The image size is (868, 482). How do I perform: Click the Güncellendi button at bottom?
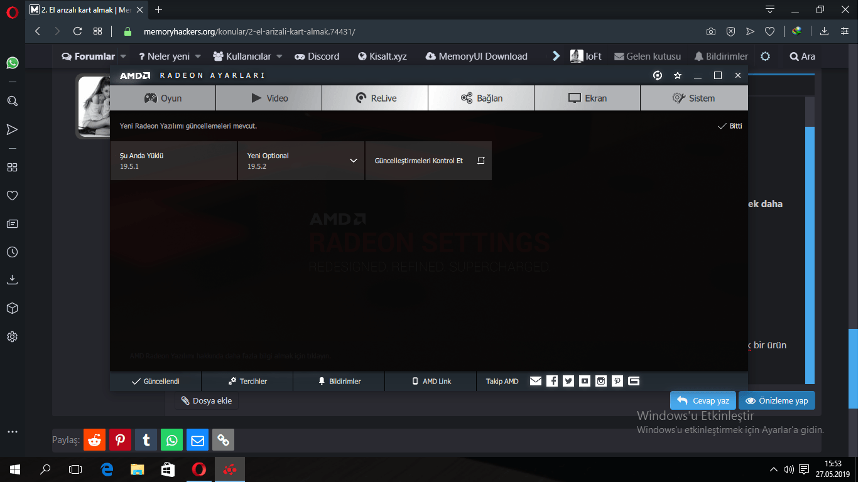coord(156,381)
